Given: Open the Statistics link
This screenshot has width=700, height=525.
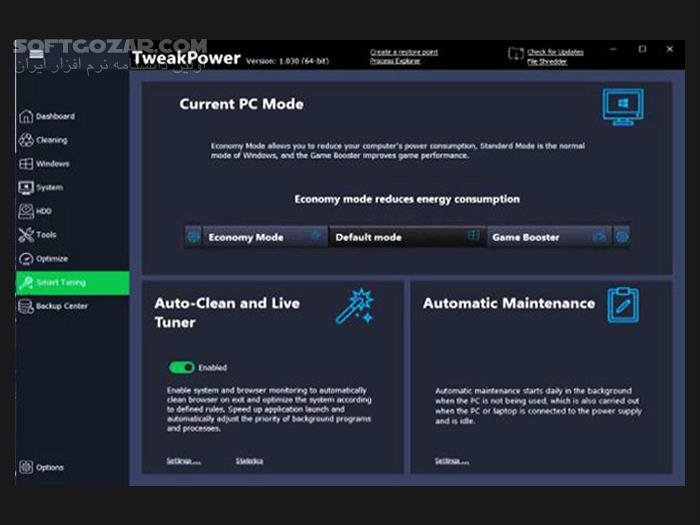Looking at the screenshot, I should point(250,461).
